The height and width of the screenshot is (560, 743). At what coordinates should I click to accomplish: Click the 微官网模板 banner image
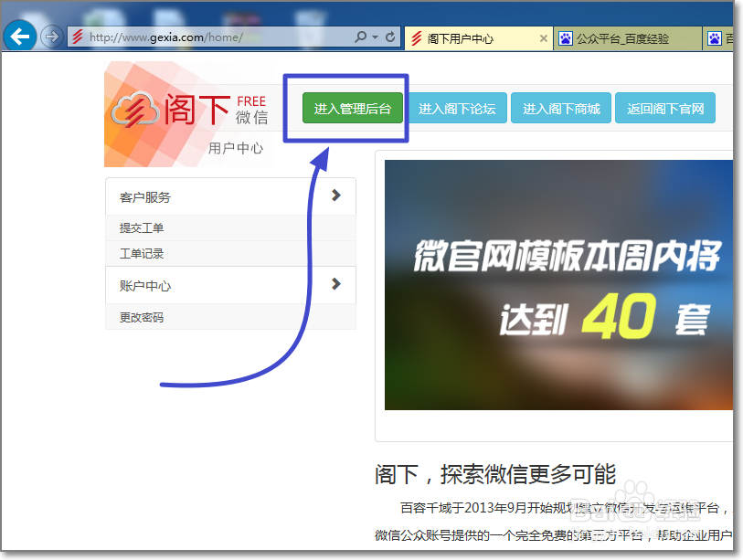[558, 285]
